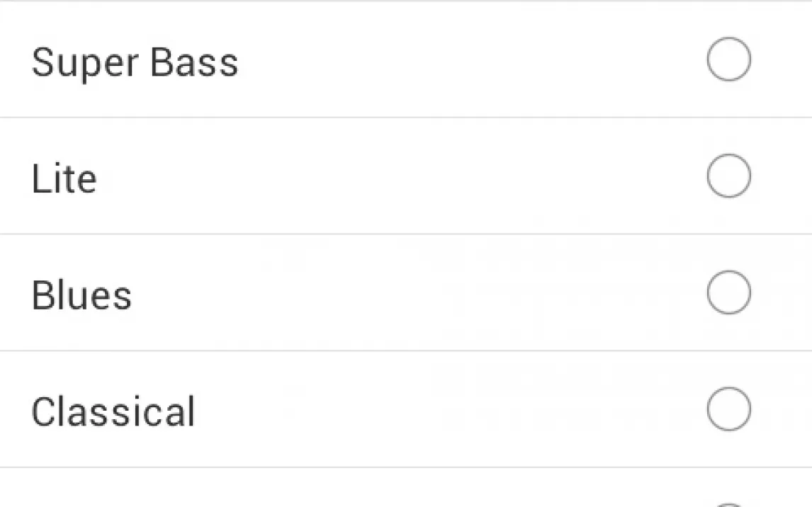Click the partially visible radio button below Classical
Image resolution: width=812 pixels, height=507 pixels.
(x=728, y=503)
